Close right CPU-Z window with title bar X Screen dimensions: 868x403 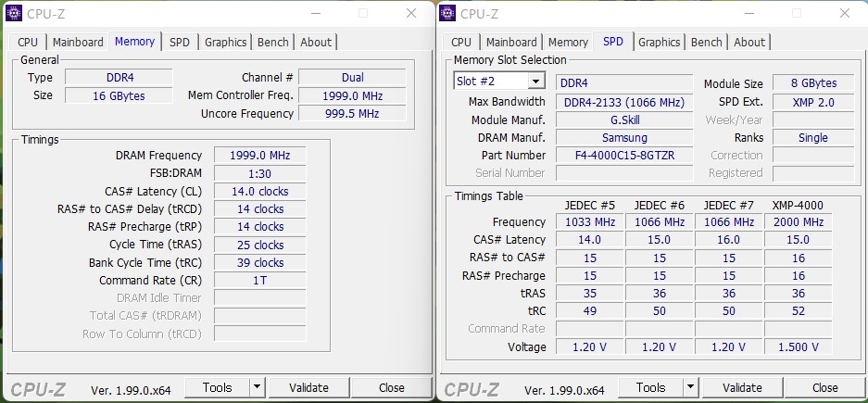(844, 13)
